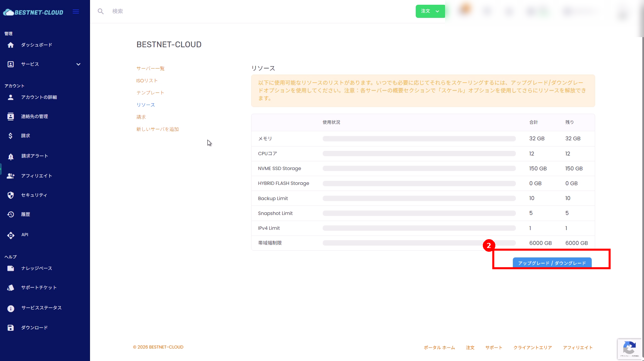Click the history clock icon

pyautogui.click(x=11, y=215)
